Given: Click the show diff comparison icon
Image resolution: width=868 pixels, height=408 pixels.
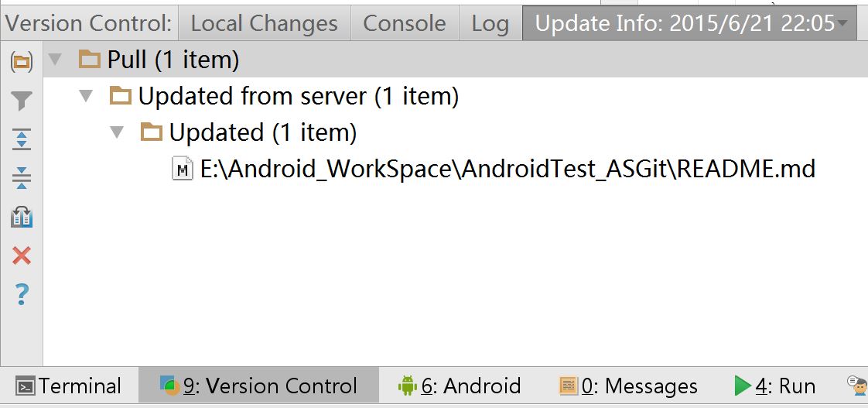Looking at the screenshot, I should 21,217.
